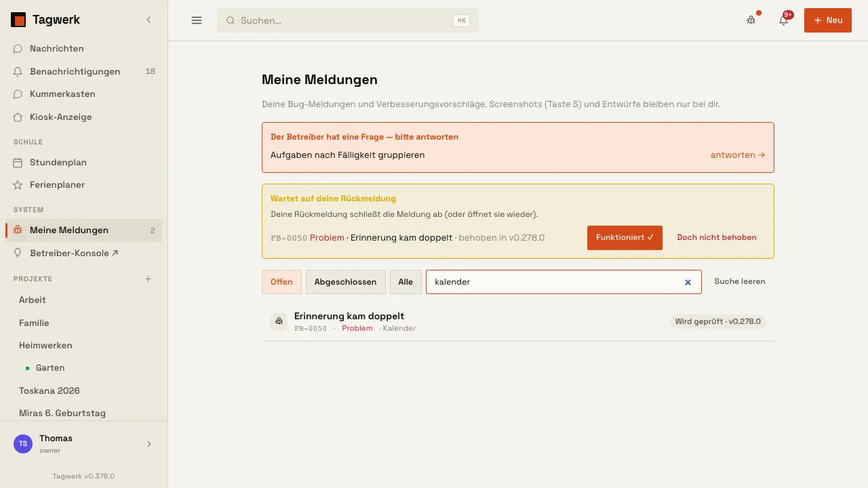Select the Alle filter tab

(406, 282)
